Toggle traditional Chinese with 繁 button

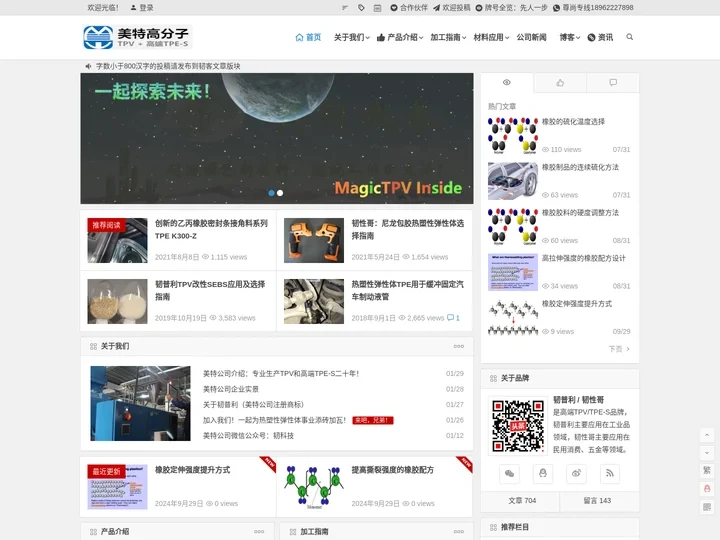(x=707, y=470)
